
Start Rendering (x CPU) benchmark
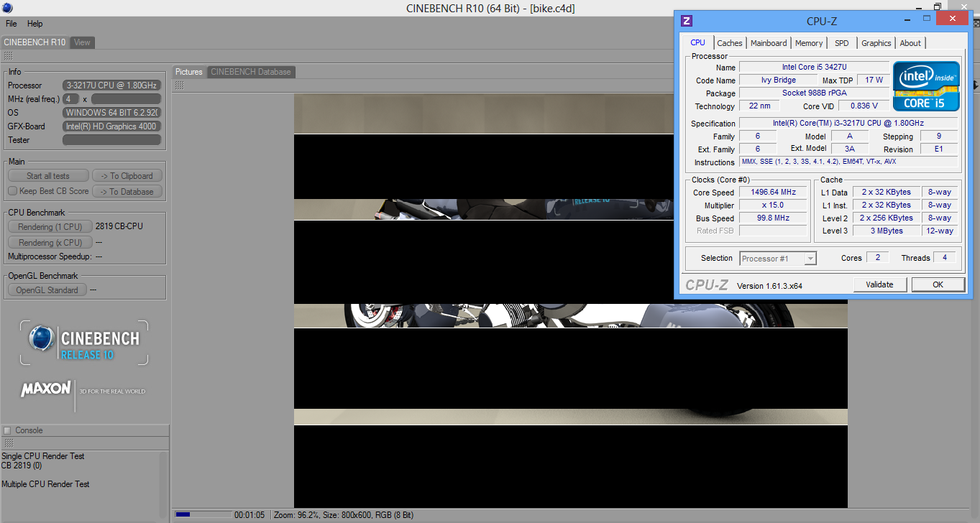pyautogui.click(x=50, y=243)
